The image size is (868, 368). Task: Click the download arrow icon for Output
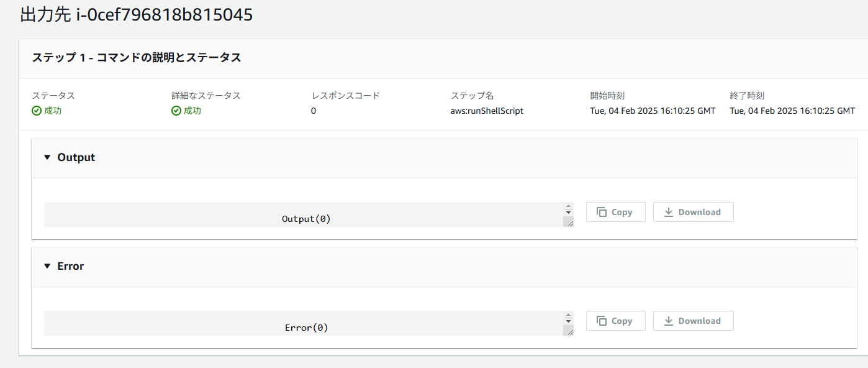(x=669, y=212)
